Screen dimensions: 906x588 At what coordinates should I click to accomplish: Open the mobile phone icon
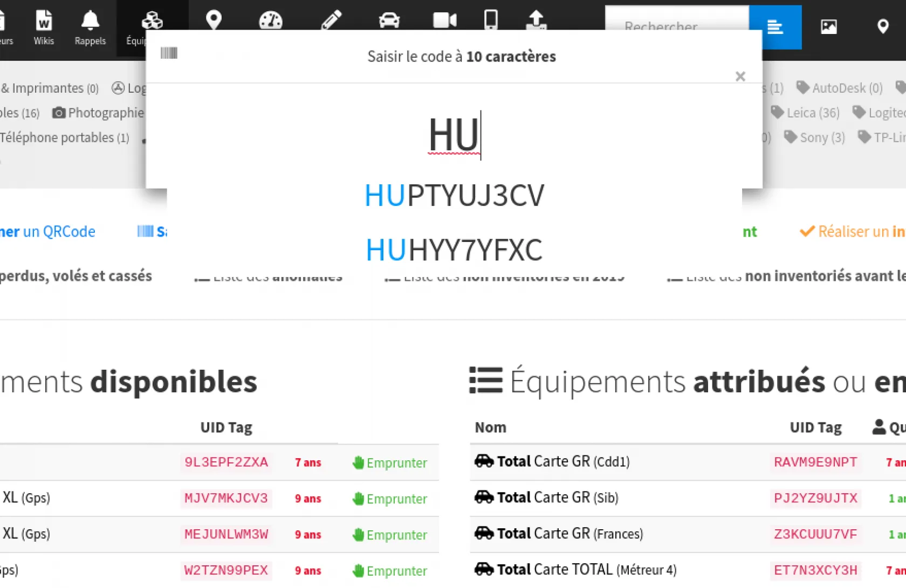click(491, 20)
